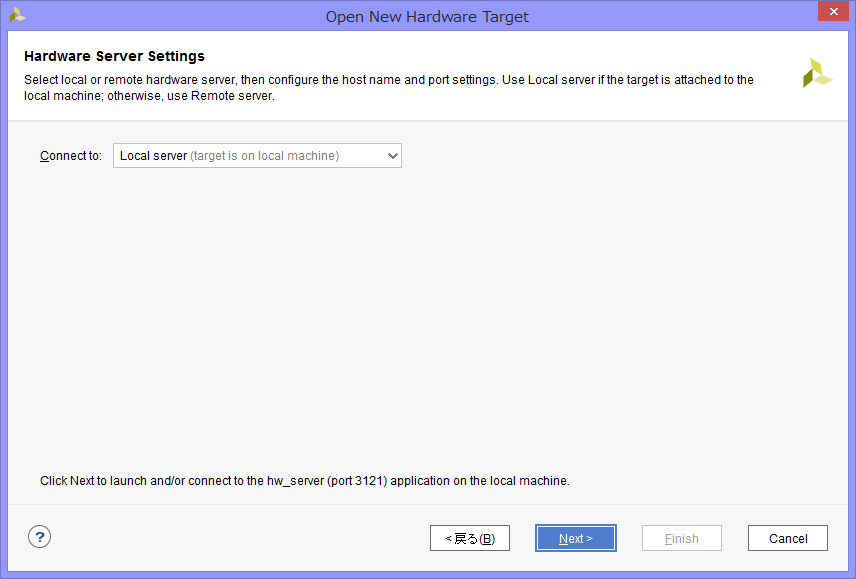
Task: Cancel the hardware target wizard
Action: click(787, 538)
